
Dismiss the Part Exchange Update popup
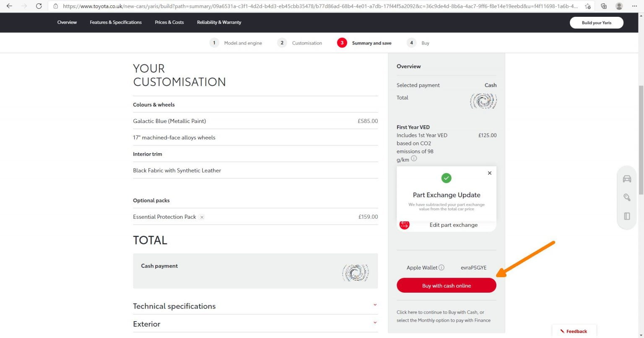[489, 173]
